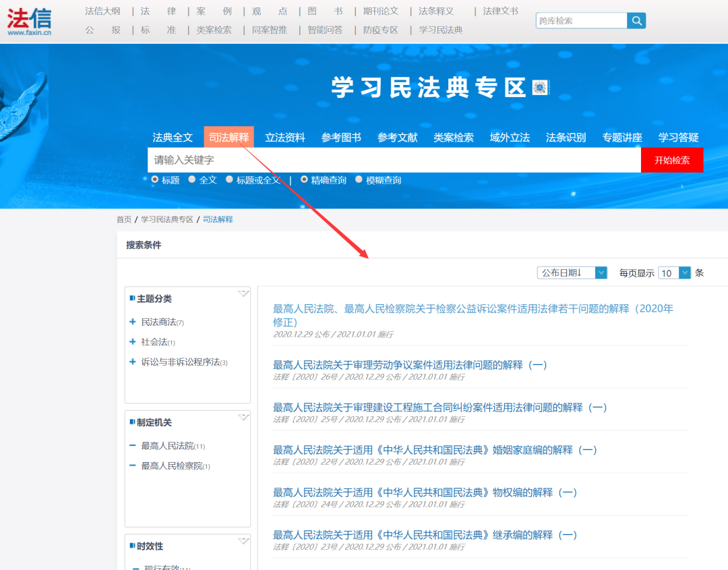Choose 模糊查询 match mode
The width and height of the screenshot is (728, 570).
pyautogui.click(x=359, y=179)
